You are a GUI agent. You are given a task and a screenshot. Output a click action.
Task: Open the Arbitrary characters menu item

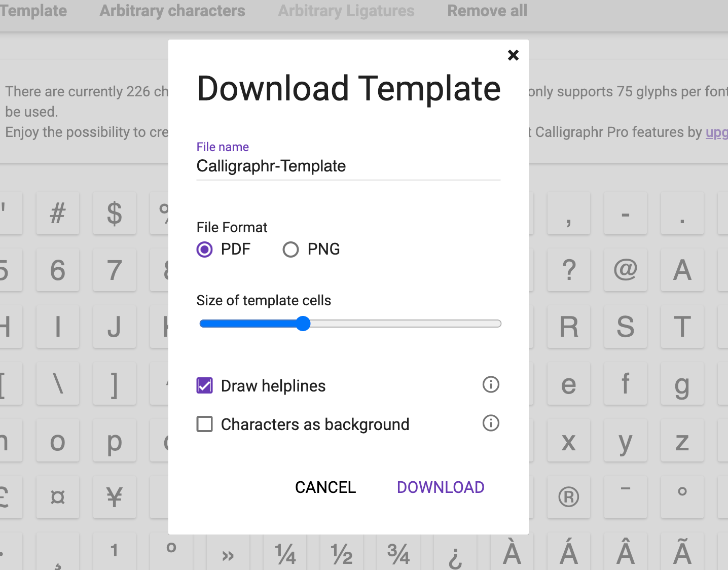(172, 11)
